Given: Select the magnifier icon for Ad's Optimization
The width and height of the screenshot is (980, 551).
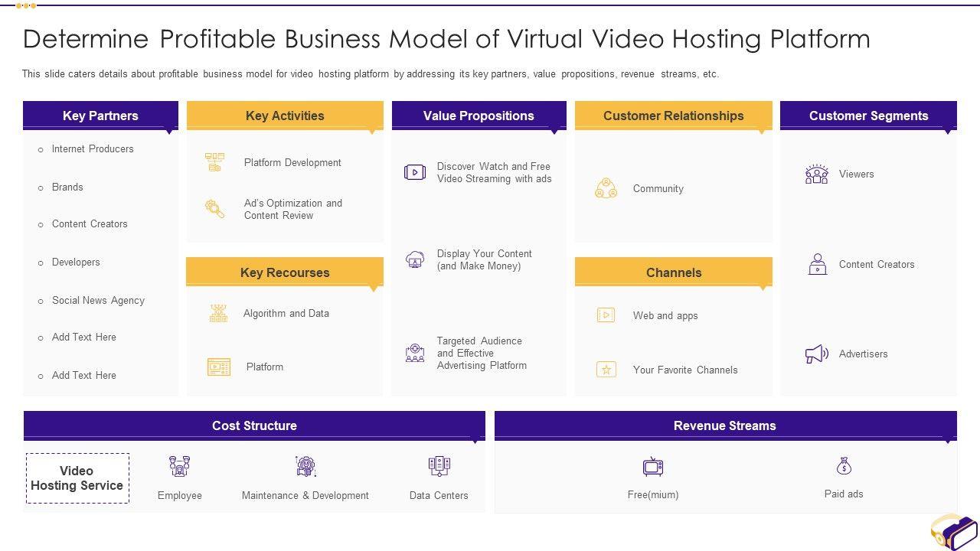Looking at the screenshot, I should (x=215, y=209).
